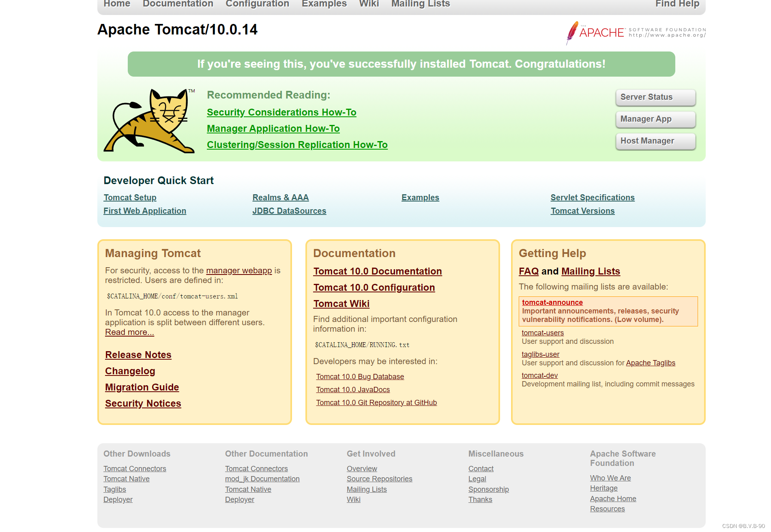Open Manager Application How-To link
The height and width of the screenshot is (532, 771).
(x=273, y=129)
